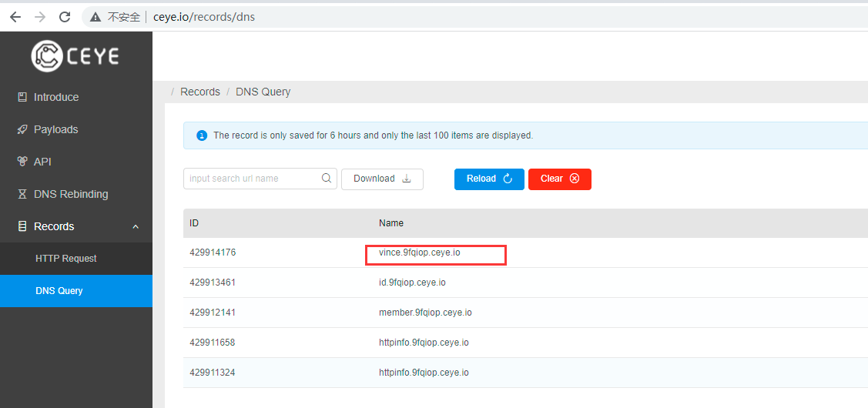Click the magnifier search icon

[x=327, y=179]
